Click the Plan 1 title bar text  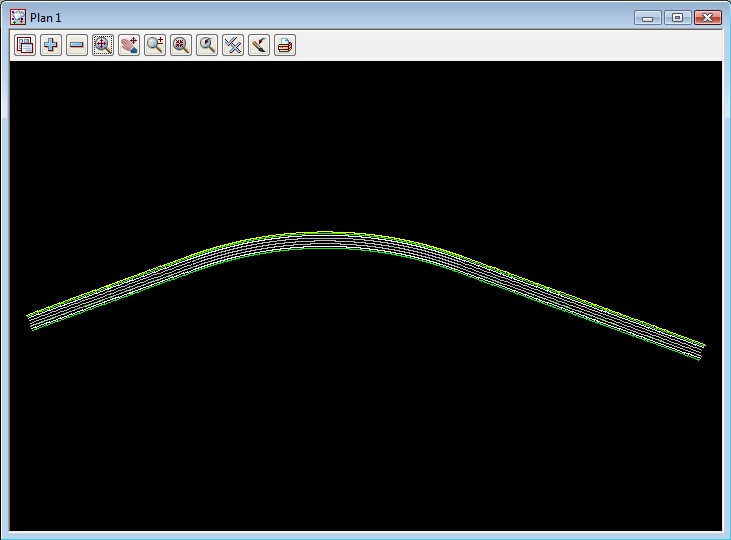(46, 18)
